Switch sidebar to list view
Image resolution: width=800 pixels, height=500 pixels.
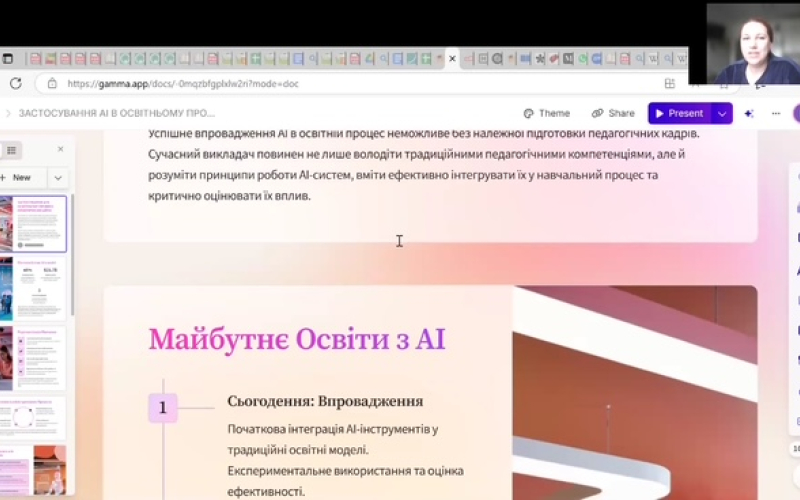11,150
